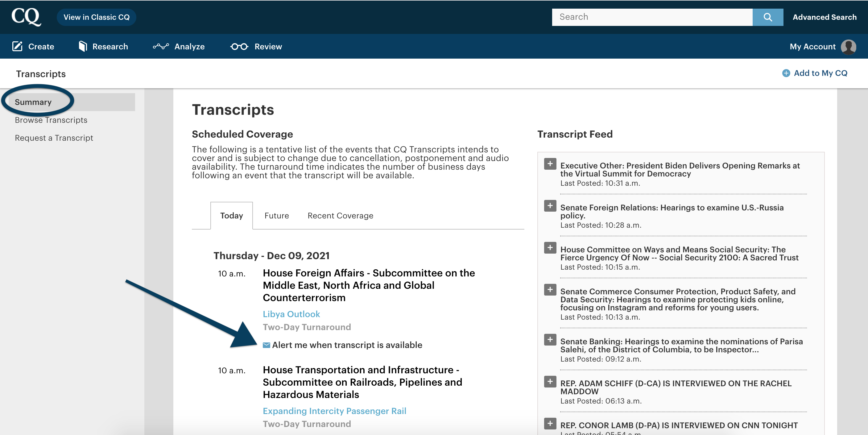Image resolution: width=868 pixels, height=435 pixels.
Task: Click the Research book icon
Action: pos(83,46)
